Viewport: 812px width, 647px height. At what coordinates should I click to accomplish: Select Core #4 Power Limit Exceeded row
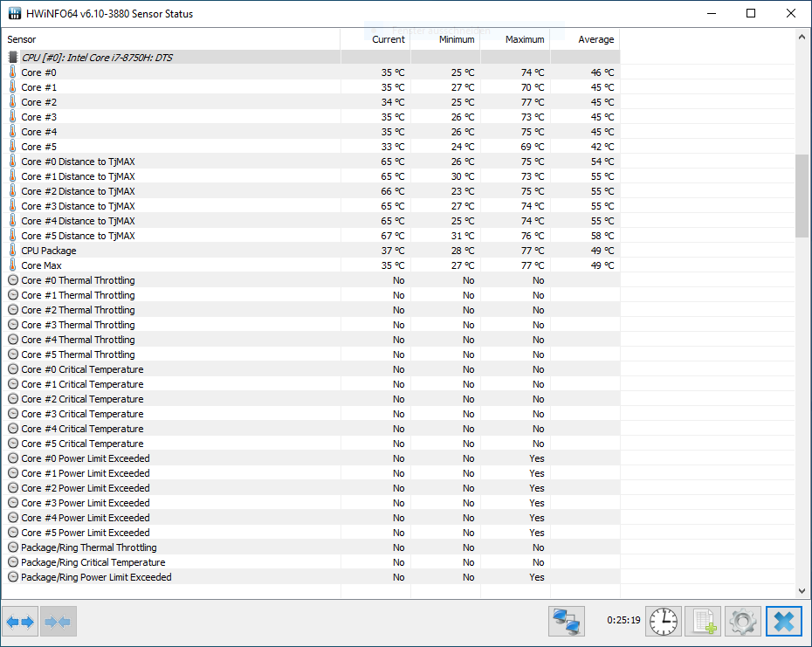[x=311, y=518]
